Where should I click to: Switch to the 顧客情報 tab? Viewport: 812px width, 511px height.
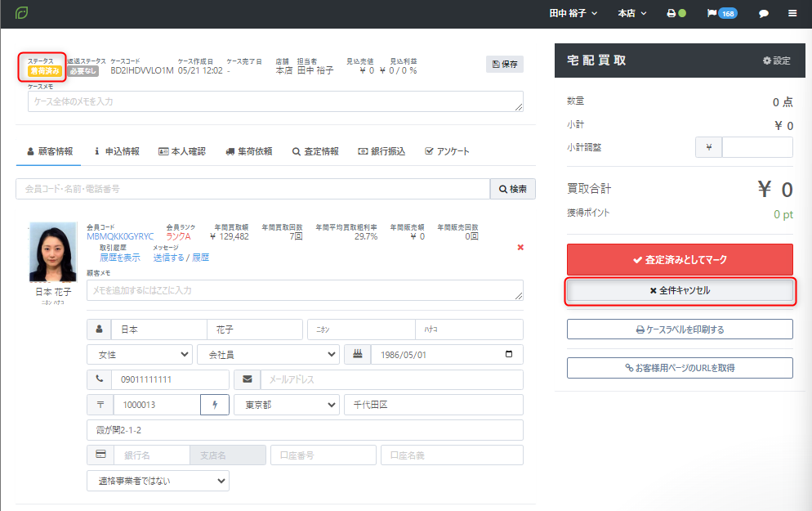50,151
